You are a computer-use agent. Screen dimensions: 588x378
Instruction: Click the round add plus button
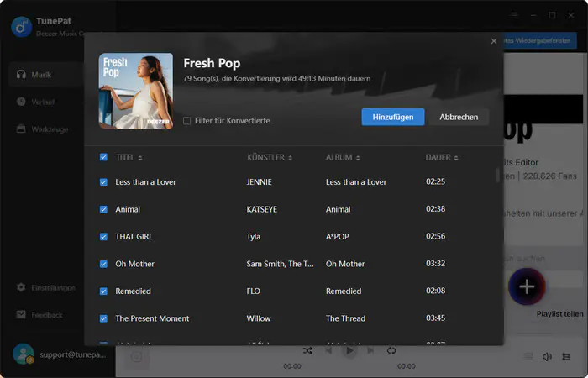pyautogui.click(x=527, y=287)
